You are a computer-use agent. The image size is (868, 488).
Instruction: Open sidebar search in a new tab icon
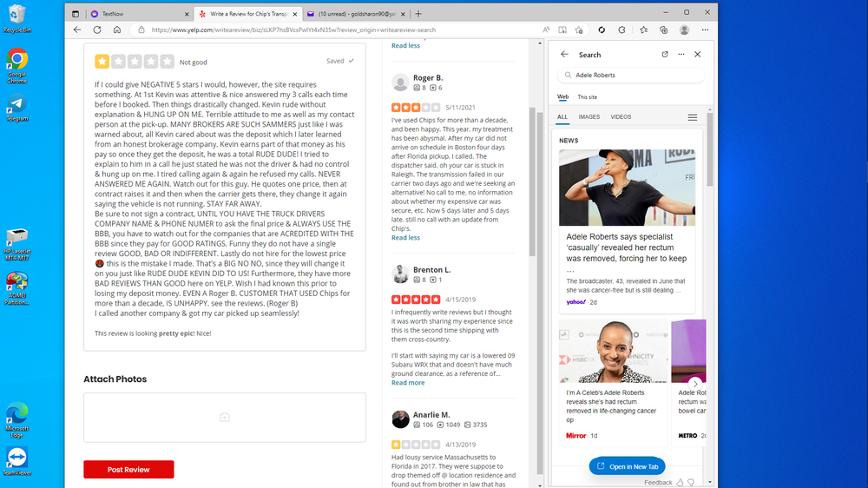click(665, 55)
